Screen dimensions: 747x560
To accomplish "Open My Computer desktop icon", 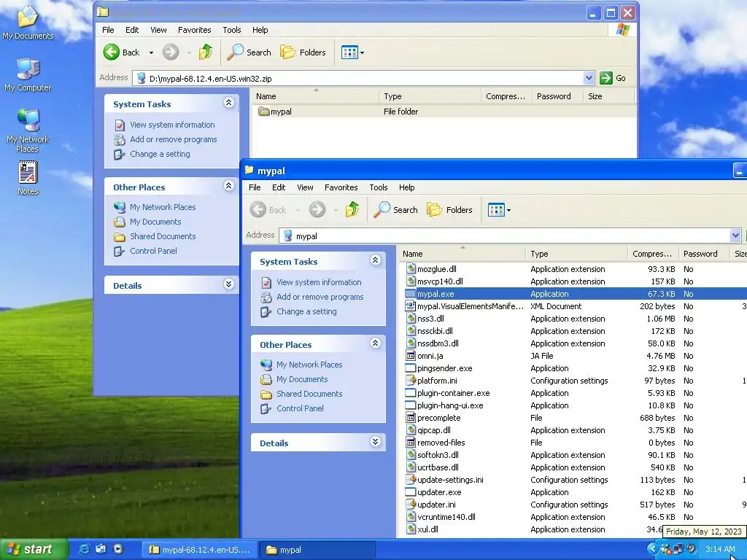I will click(x=28, y=75).
